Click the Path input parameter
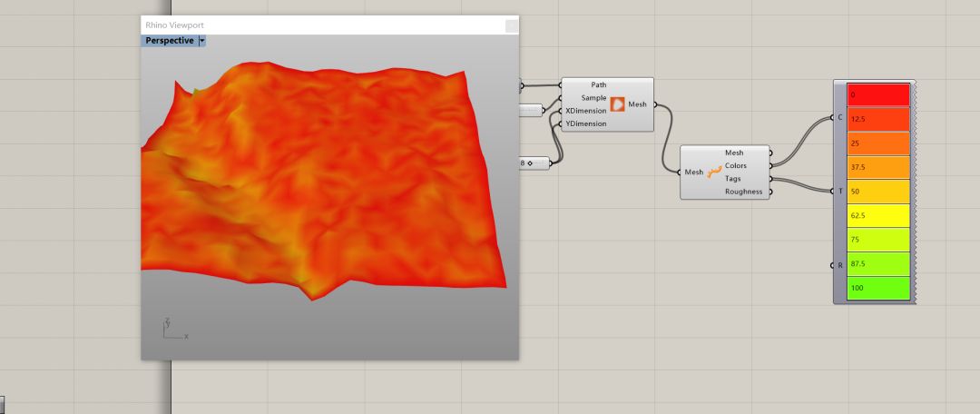 coord(598,84)
